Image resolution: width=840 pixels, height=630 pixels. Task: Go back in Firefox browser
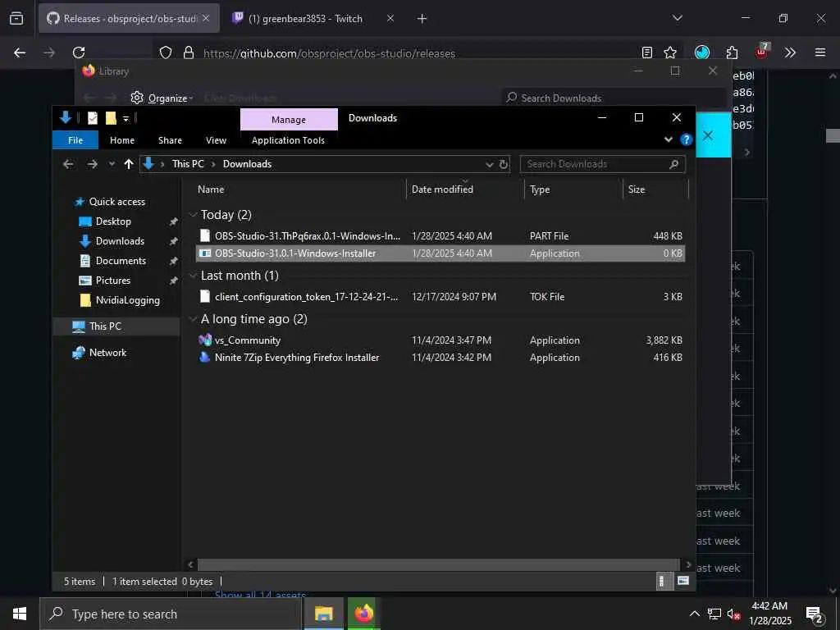point(20,52)
